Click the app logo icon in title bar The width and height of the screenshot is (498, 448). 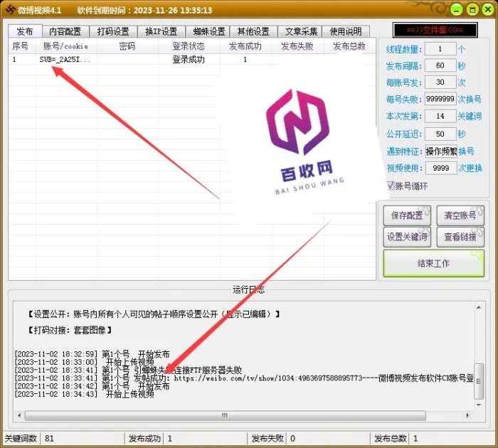coord(10,9)
